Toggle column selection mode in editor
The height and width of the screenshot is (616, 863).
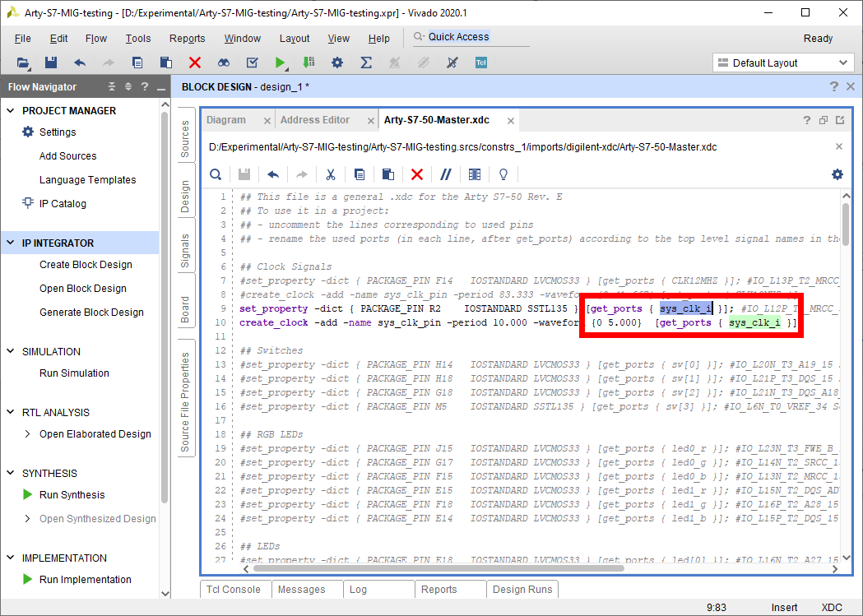pos(475,174)
